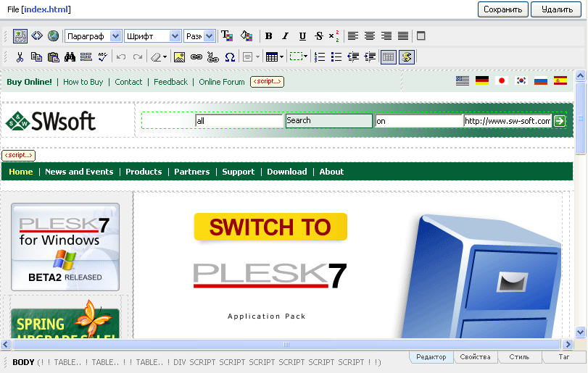The height and width of the screenshot is (373, 588).
Task: Toggle italic formatting
Action: click(286, 36)
